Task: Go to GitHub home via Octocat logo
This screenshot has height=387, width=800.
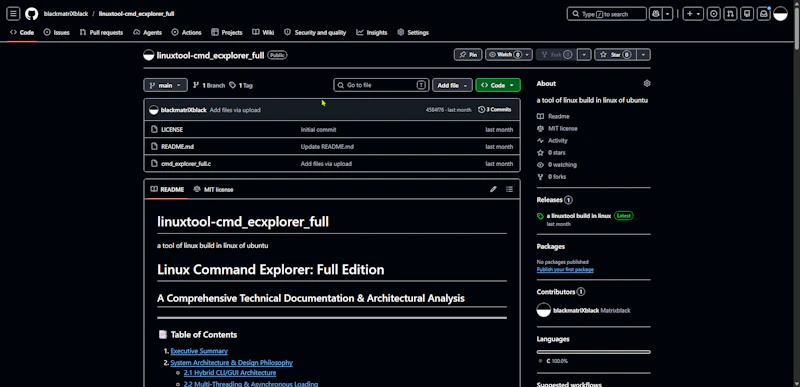Action: [32, 14]
